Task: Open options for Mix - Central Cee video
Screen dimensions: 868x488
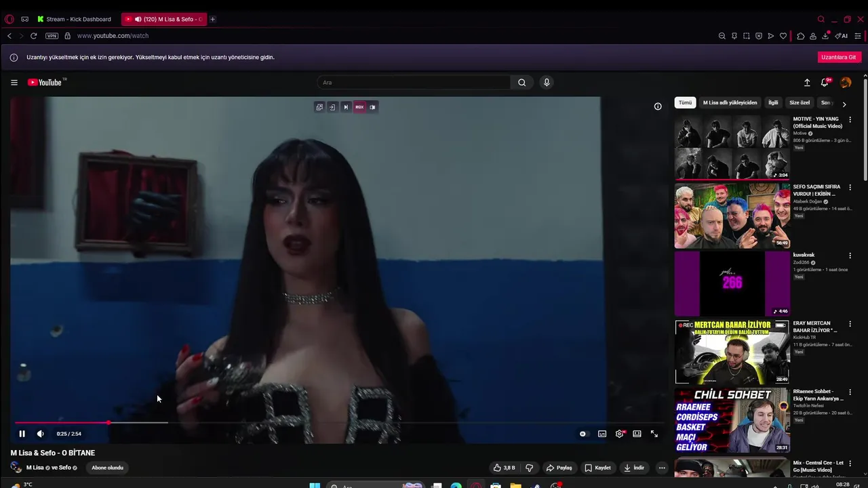Action: pos(850,463)
